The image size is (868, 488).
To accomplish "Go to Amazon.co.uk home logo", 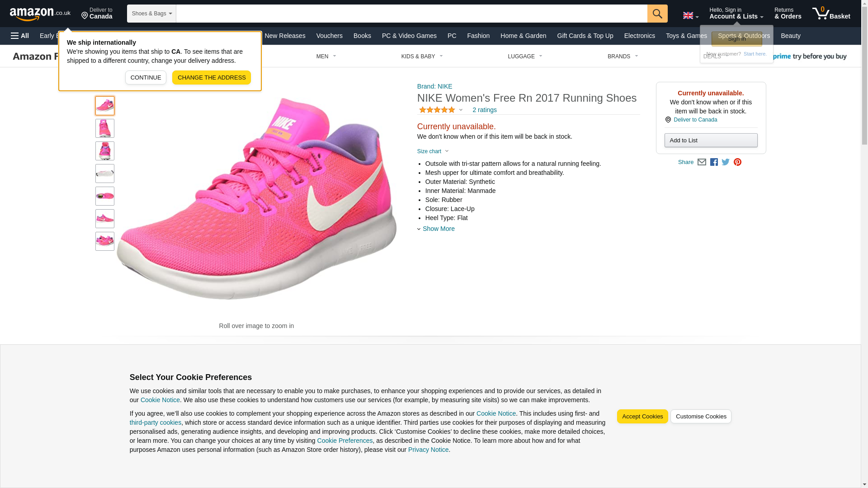I will click(x=40, y=14).
